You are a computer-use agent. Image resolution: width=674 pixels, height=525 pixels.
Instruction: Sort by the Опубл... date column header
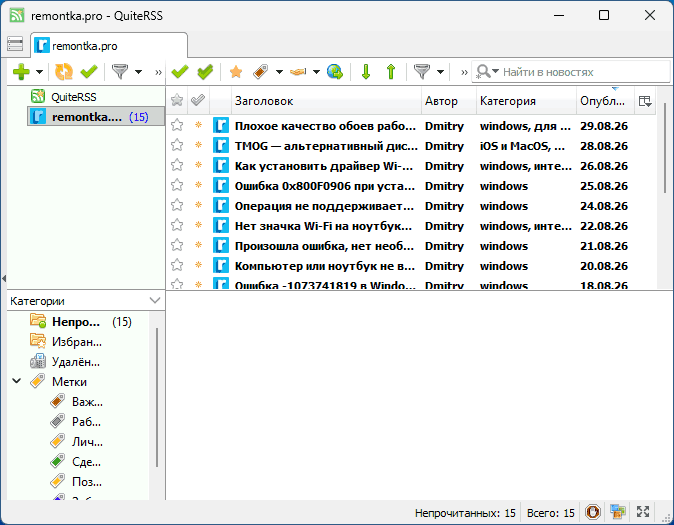pyautogui.click(x=605, y=101)
